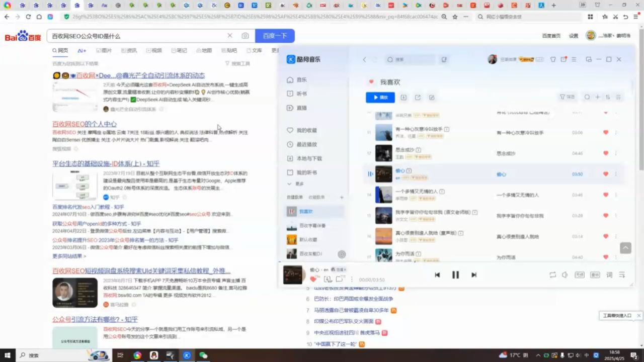
Task: Unlike song 真心很贵别逢人就给
Action: pyautogui.click(x=606, y=236)
